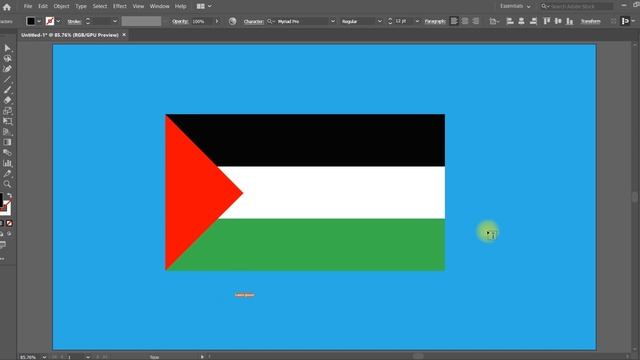
Task: Open the File menu
Action: pos(28,7)
